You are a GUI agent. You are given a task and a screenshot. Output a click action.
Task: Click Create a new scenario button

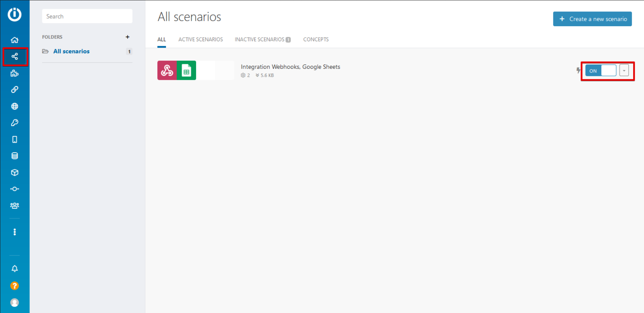tap(592, 19)
